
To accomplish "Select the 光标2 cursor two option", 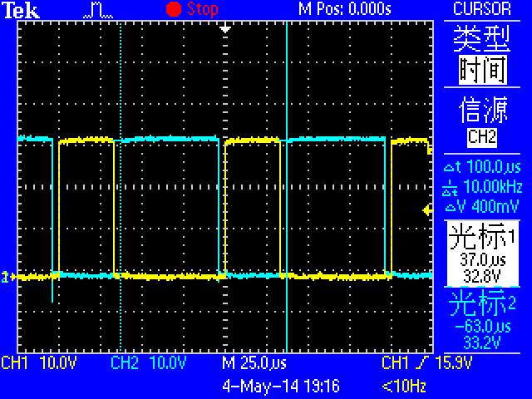I will tap(482, 319).
